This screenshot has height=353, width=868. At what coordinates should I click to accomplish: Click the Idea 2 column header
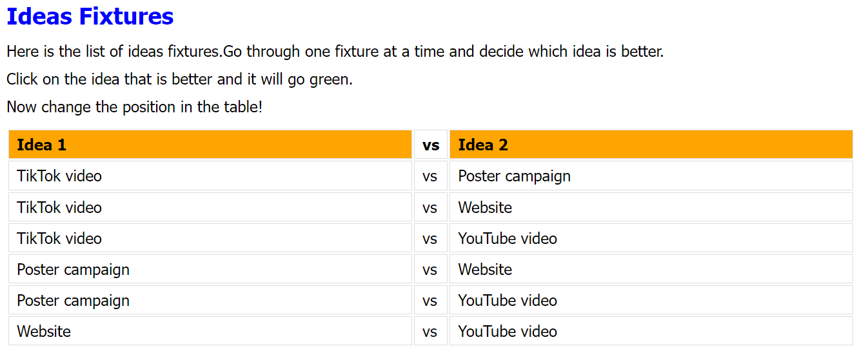(x=483, y=145)
